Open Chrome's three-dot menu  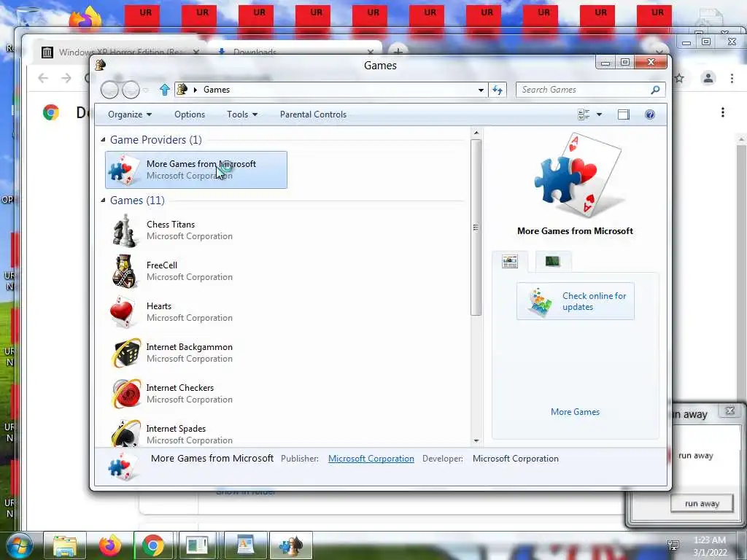[x=732, y=78]
